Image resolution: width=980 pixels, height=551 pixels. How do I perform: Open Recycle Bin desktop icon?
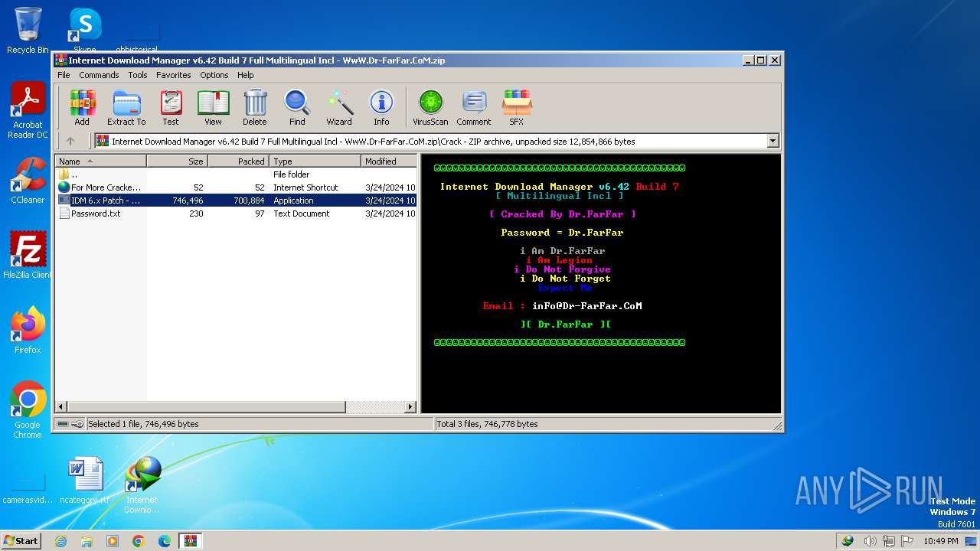tap(28, 31)
